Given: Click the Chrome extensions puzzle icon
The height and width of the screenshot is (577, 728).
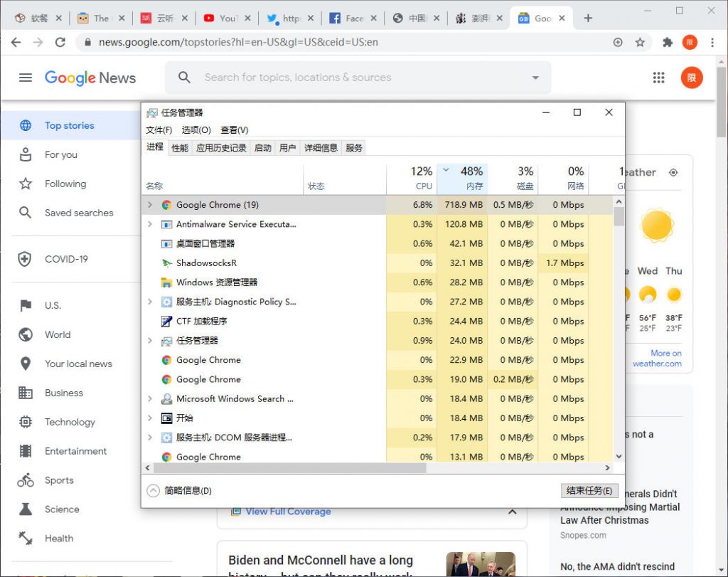Looking at the screenshot, I should pyautogui.click(x=667, y=42).
